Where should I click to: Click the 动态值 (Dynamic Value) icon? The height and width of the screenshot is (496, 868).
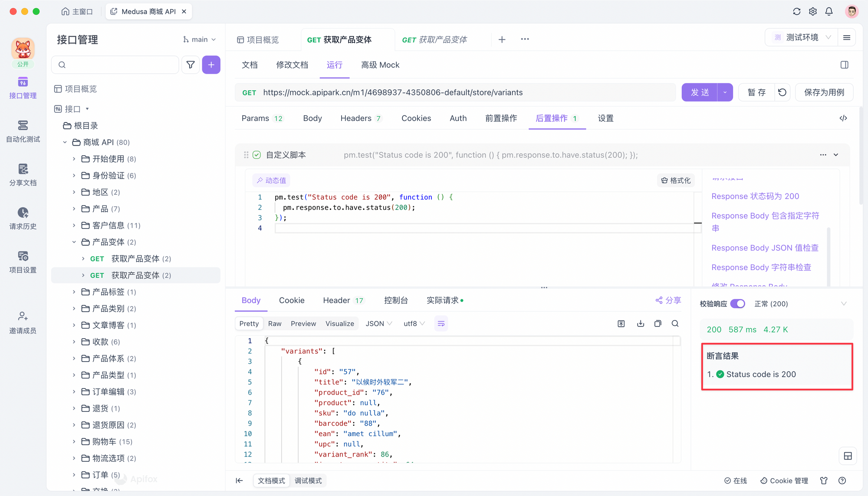coord(271,180)
